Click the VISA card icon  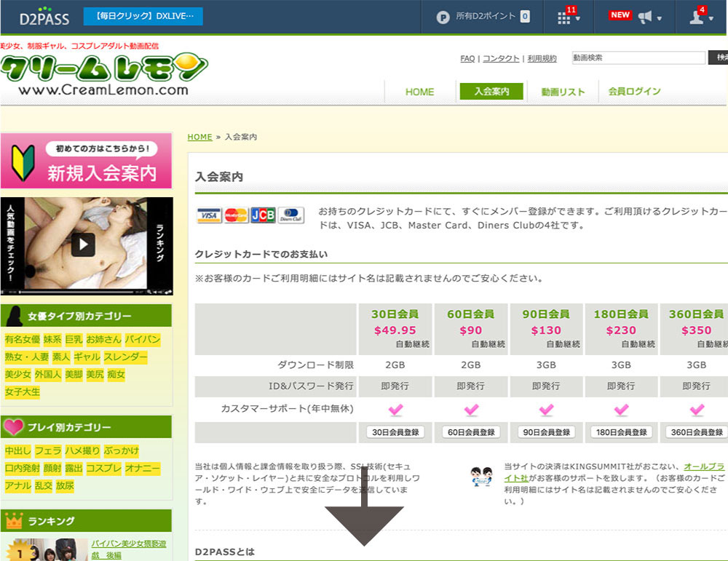(x=209, y=215)
